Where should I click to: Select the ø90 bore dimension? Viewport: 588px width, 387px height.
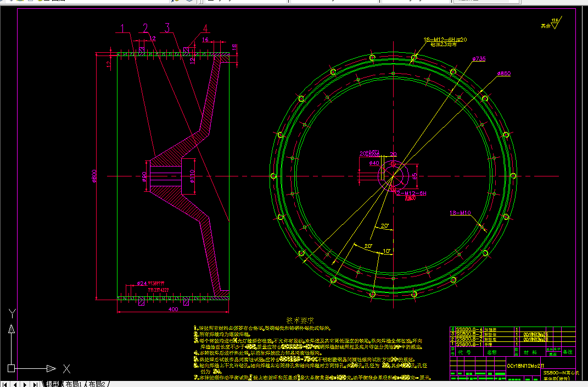pos(144,177)
